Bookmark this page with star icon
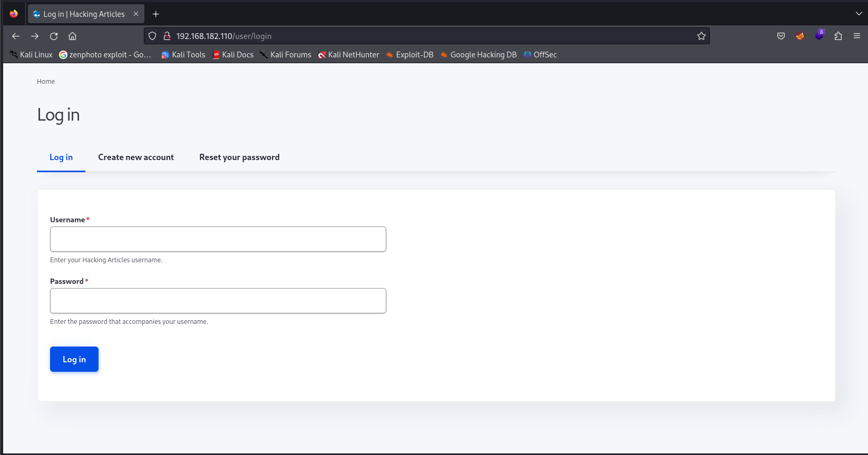The width and height of the screenshot is (868, 455). coord(701,36)
